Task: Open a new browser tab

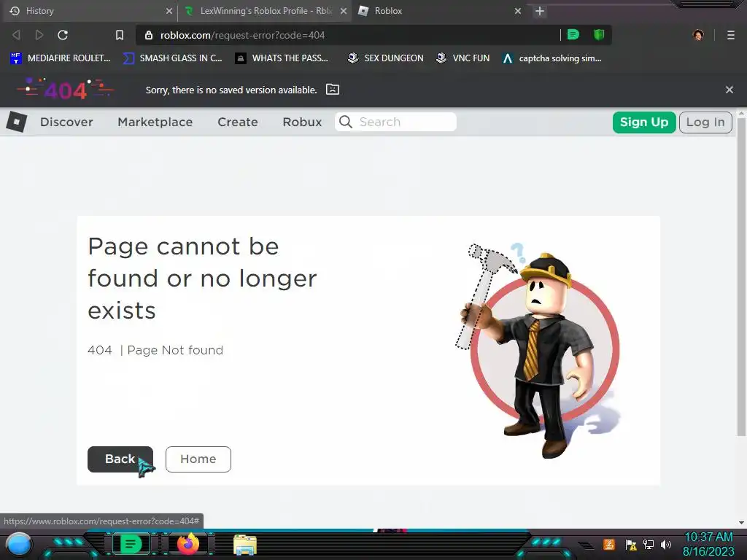Action: click(x=539, y=11)
